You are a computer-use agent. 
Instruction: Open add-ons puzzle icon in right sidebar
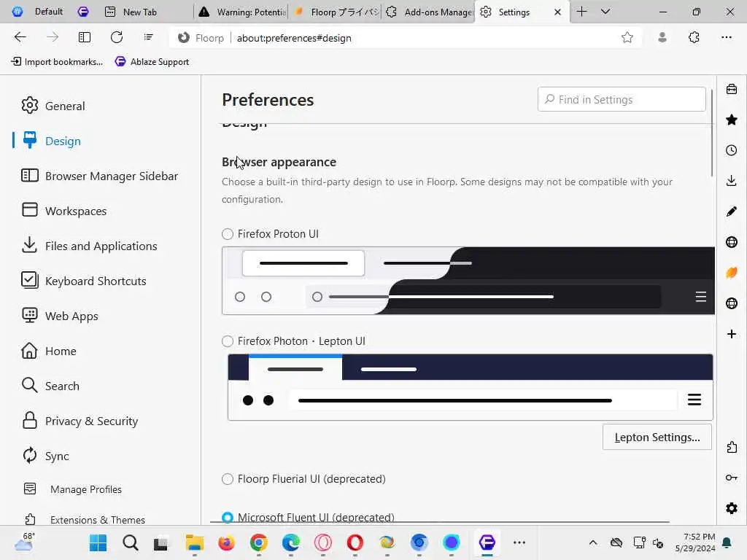(732, 447)
